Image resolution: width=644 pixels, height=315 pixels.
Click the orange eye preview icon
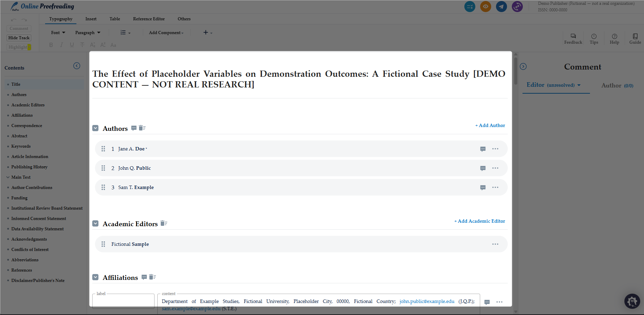[486, 7]
